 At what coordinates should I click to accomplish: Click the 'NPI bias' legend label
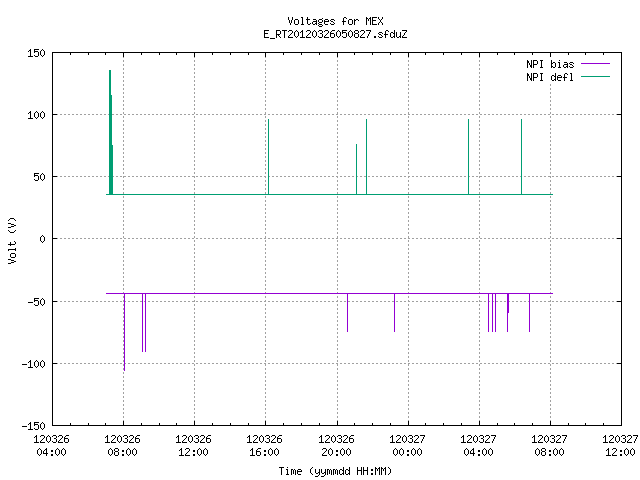550,64
